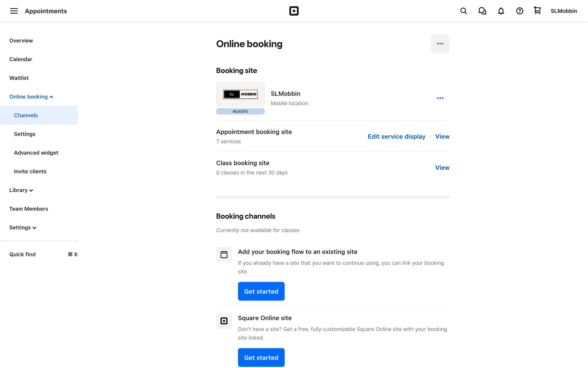Open the messages chat icon
Screen dimensions: 588x368
tap(482, 11)
